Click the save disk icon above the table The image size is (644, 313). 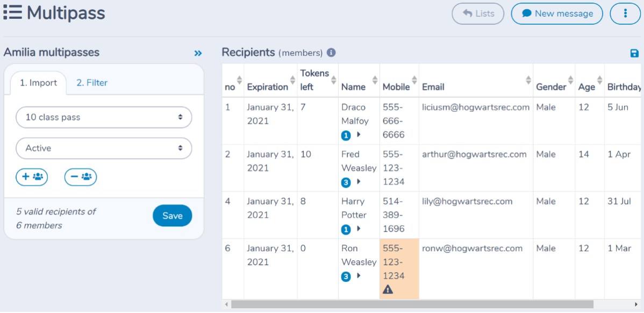pos(634,53)
